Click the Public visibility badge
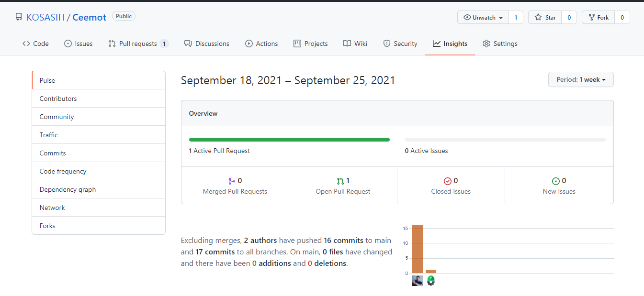The height and width of the screenshot is (296, 644). point(124,16)
